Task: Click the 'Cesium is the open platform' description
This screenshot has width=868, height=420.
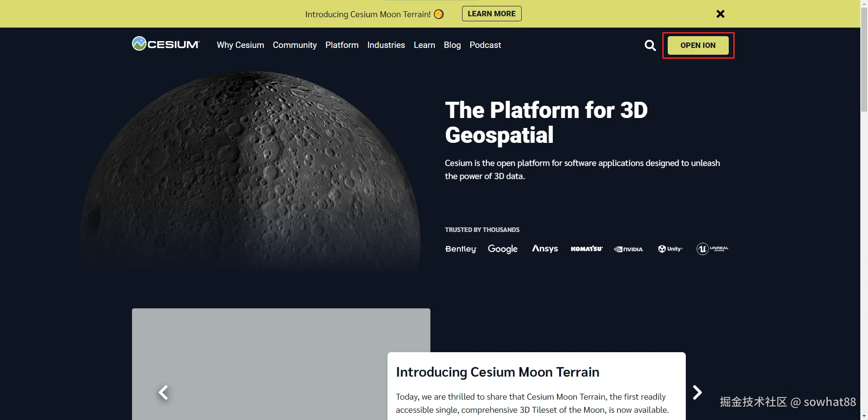Action: (x=582, y=170)
